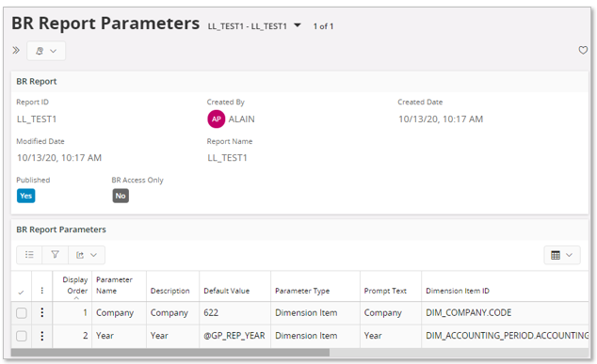This screenshot has height=364, width=597.
Task: Click the BR Access Only No badge
Action: [x=121, y=196]
